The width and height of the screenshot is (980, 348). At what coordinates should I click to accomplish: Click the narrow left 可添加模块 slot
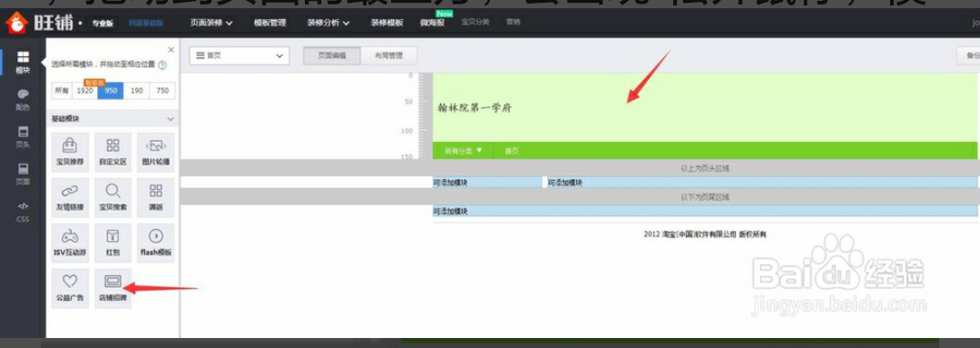click(x=487, y=182)
